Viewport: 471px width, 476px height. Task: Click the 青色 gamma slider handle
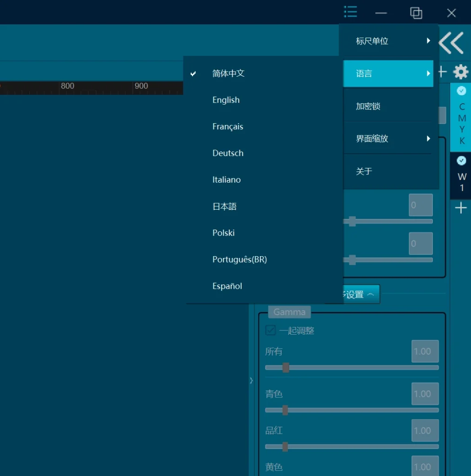point(285,410)
